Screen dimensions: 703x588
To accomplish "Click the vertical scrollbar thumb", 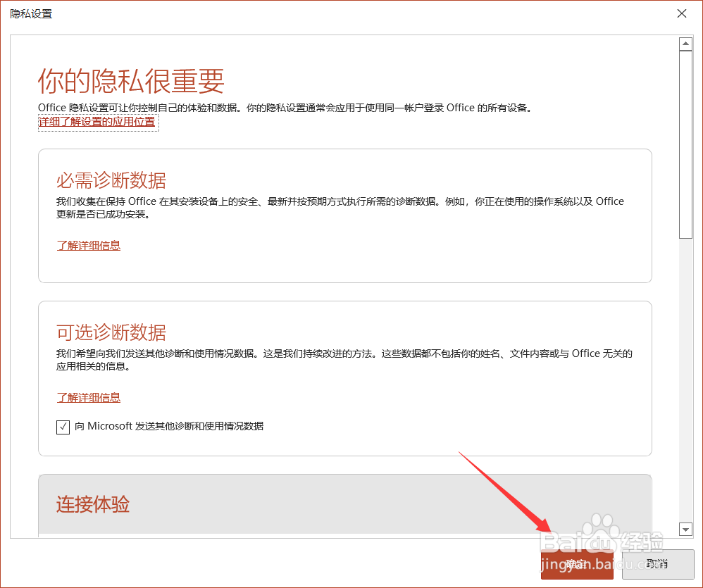I will click(x=685, y=145).
